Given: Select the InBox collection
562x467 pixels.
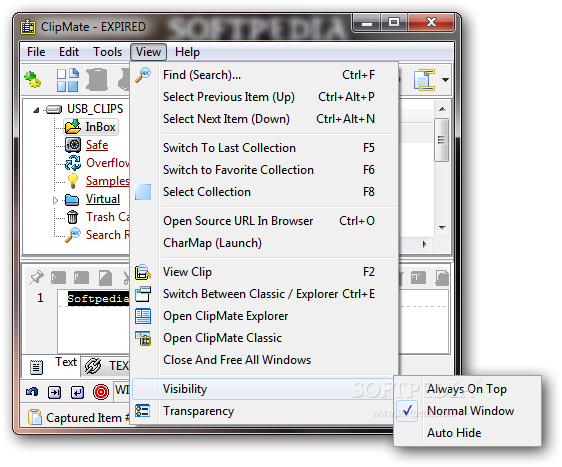Looking at the screenshot, I should pos(100,127).
